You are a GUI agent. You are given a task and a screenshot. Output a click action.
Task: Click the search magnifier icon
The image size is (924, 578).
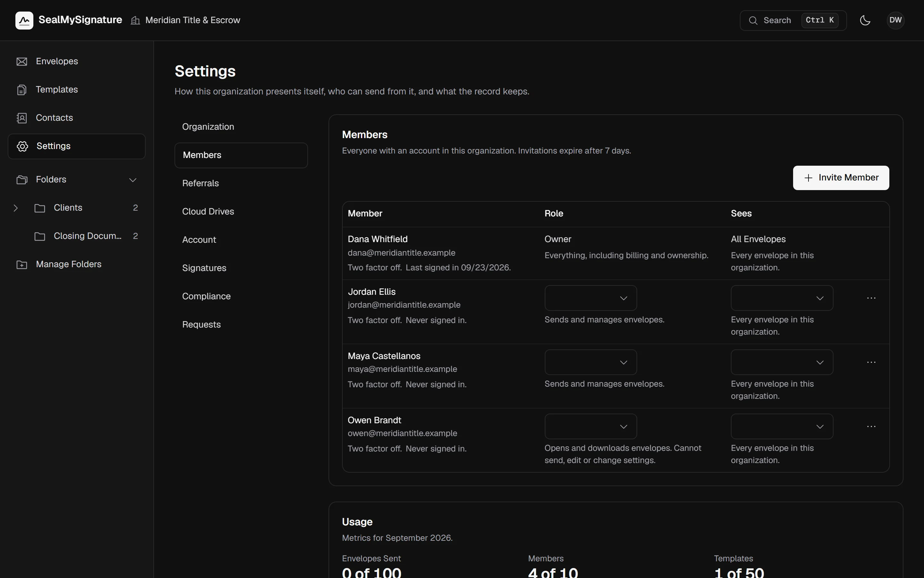pos(753,20)
